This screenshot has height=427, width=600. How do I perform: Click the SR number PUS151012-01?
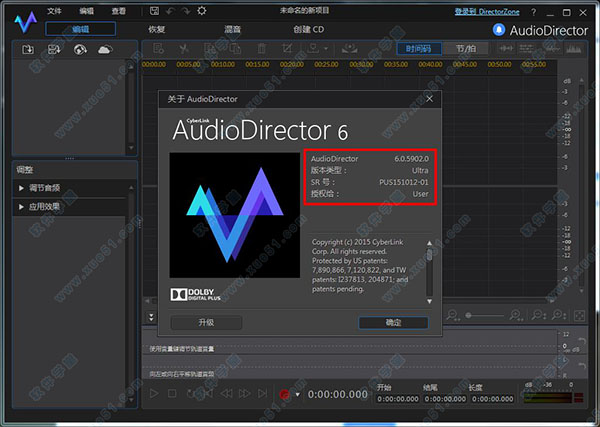coord(404,182)
